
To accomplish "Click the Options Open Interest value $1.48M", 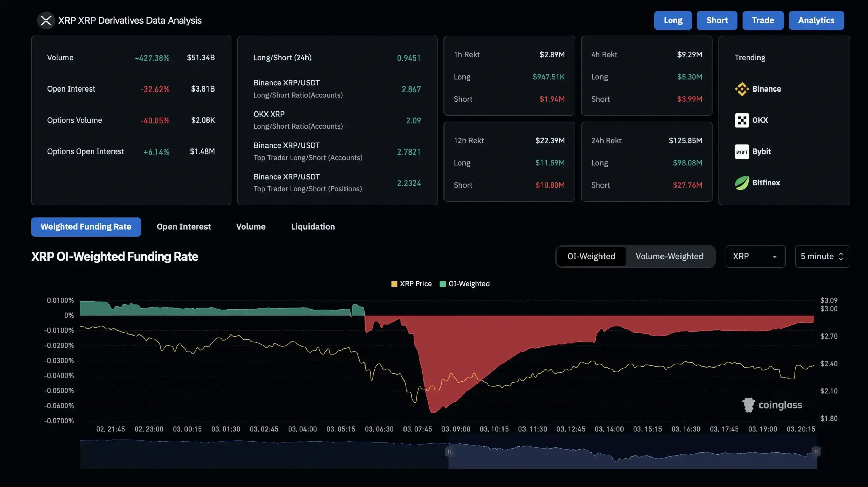I will tap(202, 151).
